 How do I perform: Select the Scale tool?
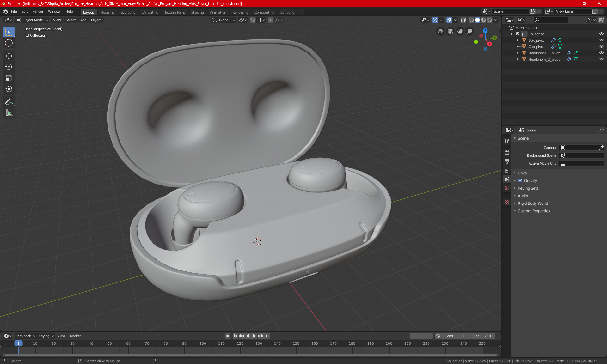(x=9, y=78)
